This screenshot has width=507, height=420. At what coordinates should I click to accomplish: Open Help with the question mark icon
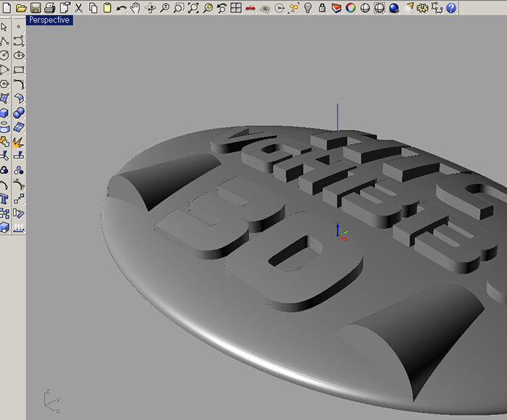pyautogui.click(x=451, y=8)
